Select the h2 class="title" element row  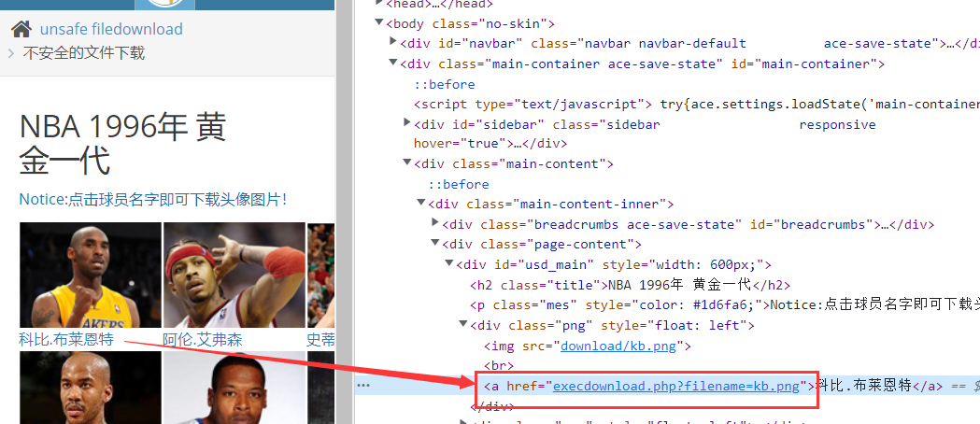(x=630, y=286)
